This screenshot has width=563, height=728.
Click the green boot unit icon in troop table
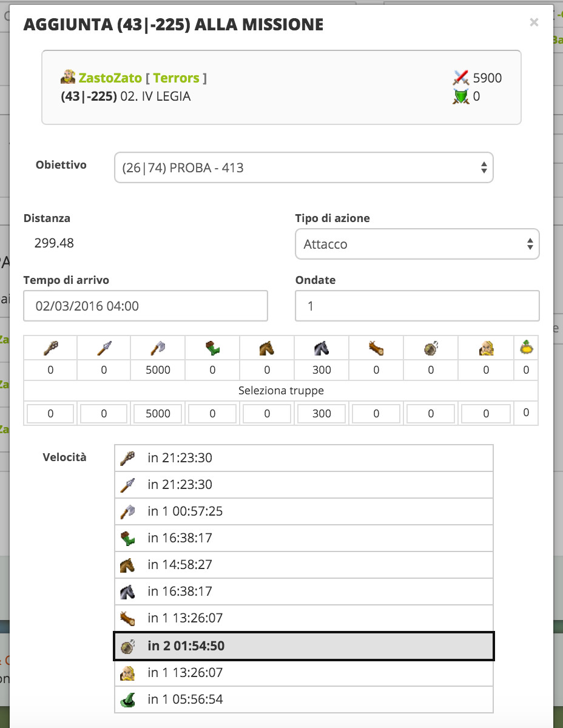click(x=212, y=348)
